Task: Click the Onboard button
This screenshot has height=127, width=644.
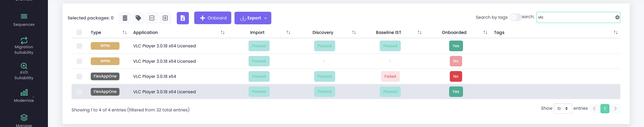Action: coord(213,18)
